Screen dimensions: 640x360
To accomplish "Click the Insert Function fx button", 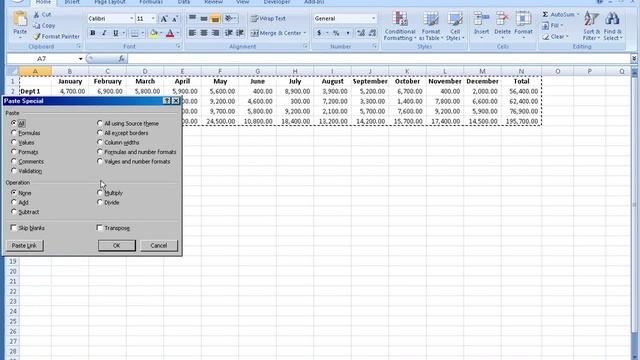I will point(121,59).
